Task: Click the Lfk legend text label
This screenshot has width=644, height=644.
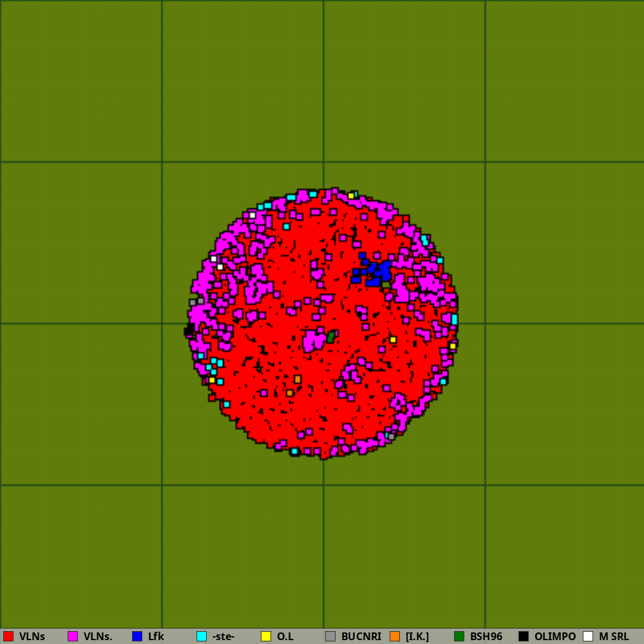Action: coord(156,636)
